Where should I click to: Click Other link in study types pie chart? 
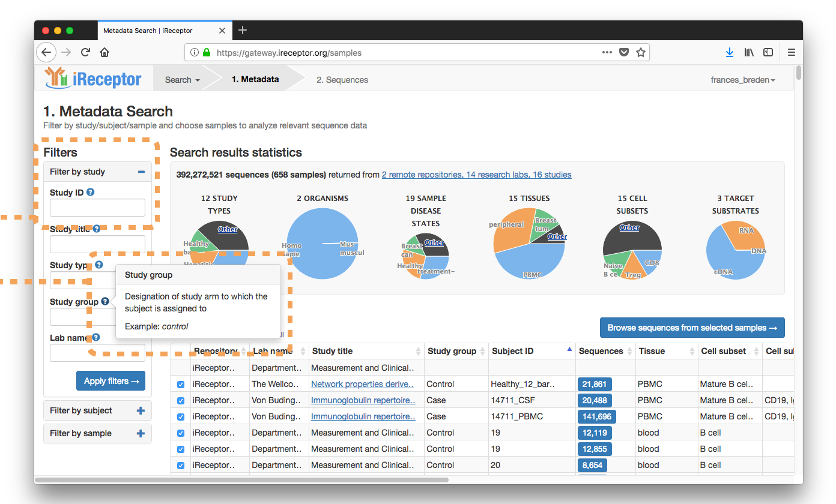(x=228, y=229)
